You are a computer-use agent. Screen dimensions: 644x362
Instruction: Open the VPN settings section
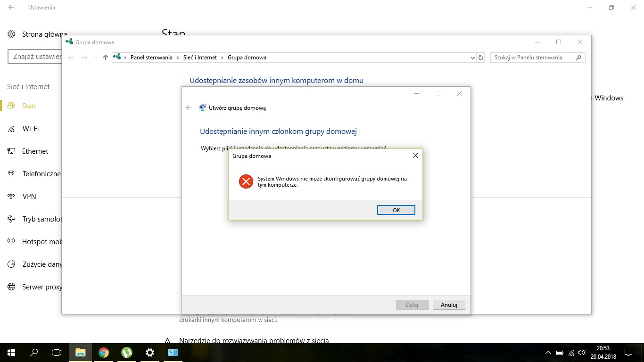(x=29, y=197)
